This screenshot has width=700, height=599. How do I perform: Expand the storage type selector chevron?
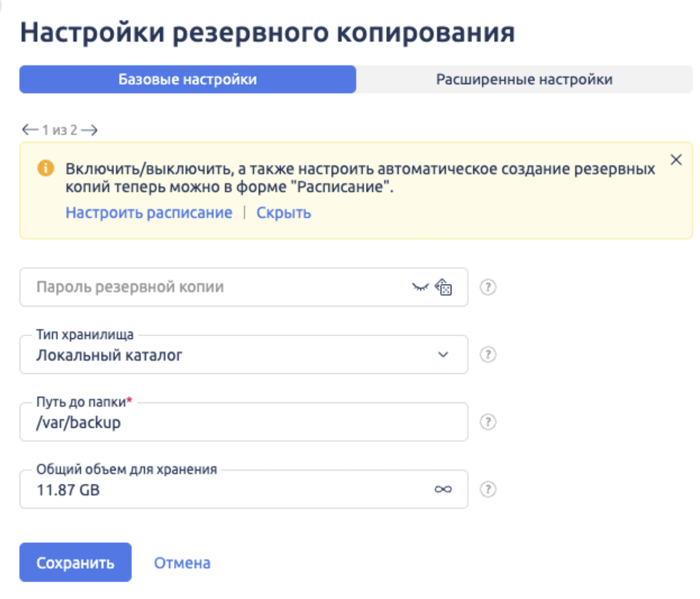pyautogui.click(x=443, y=354)
